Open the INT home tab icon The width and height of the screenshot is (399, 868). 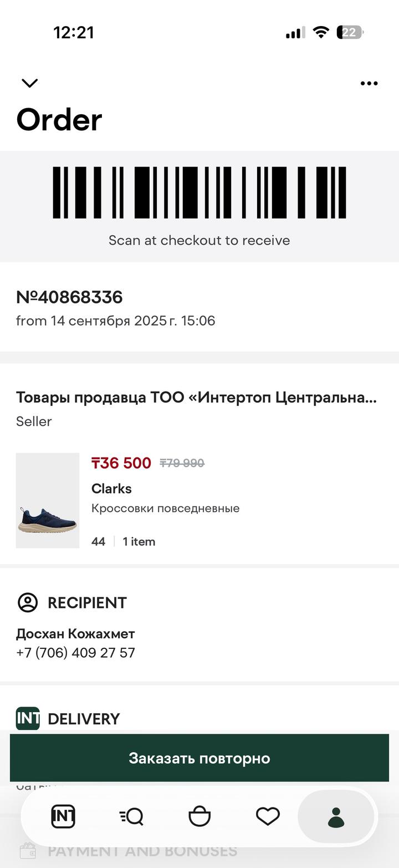coord(63,816)
